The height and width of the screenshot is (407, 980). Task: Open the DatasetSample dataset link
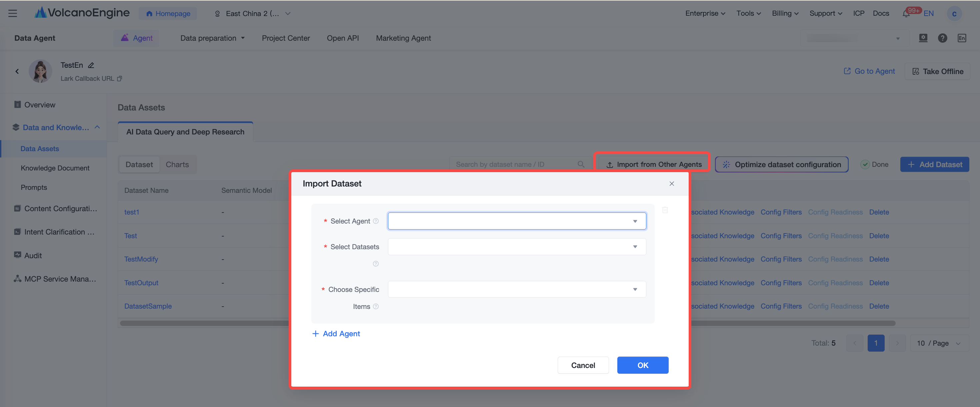tap(148, 306)
